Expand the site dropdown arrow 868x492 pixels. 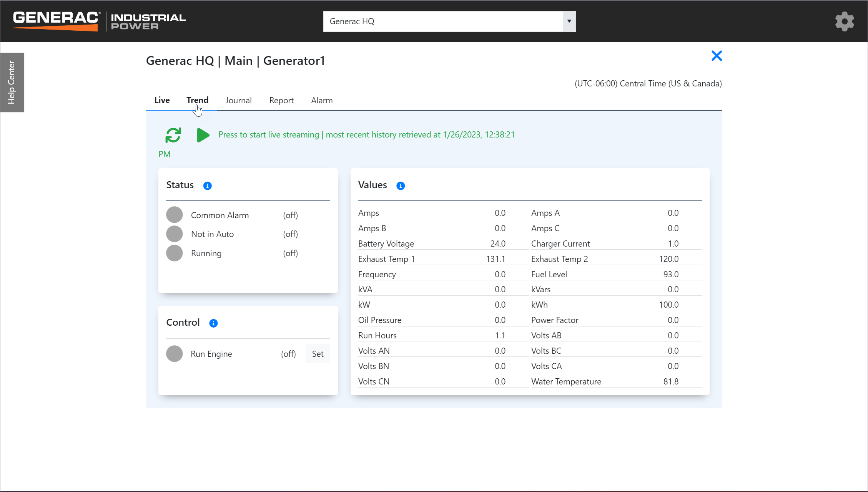pos(569,22)
